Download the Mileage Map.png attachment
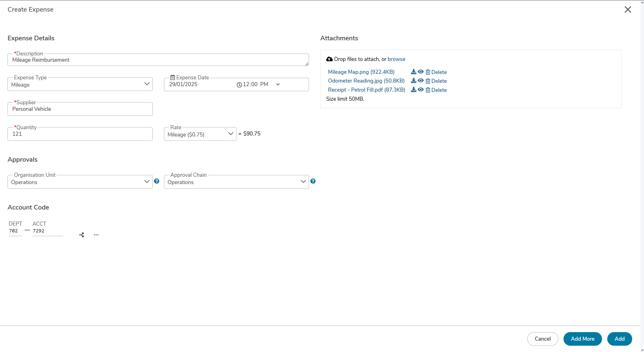This screenshot has height=352, width=644. [x=413, y=72]
